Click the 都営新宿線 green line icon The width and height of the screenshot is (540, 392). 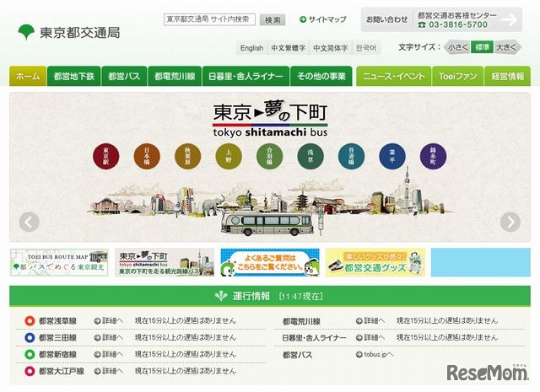pyautogui.click(x=30, y=354)
